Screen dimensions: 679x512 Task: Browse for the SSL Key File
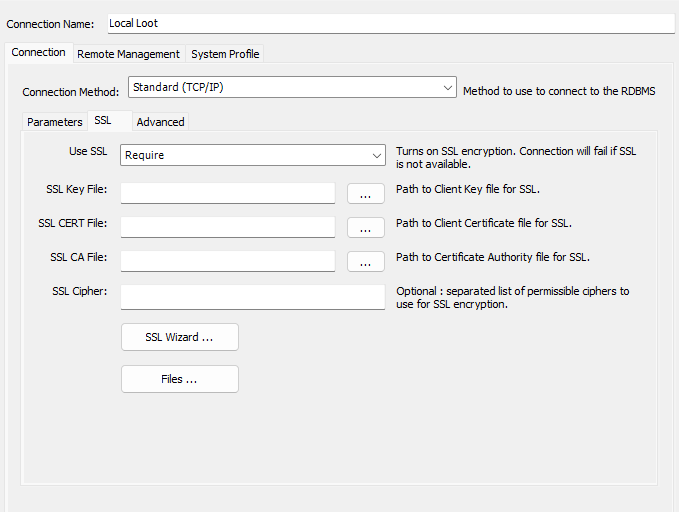[x=366, y=193]
